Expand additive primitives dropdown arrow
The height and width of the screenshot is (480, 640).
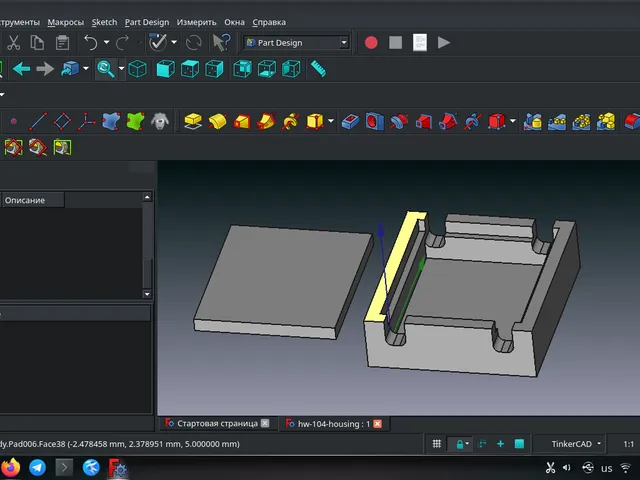[331, 121]
